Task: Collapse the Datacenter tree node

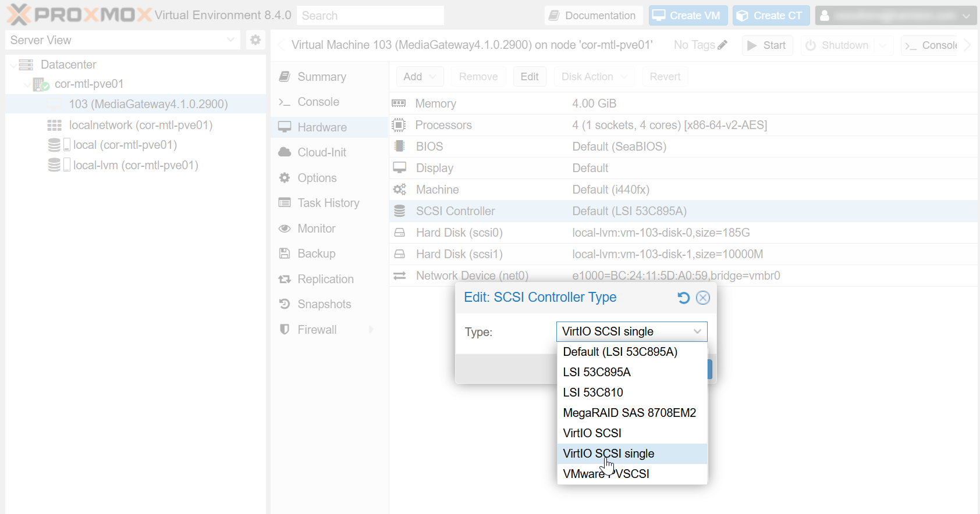Action: pyautogui.click(x=13, y=65)
